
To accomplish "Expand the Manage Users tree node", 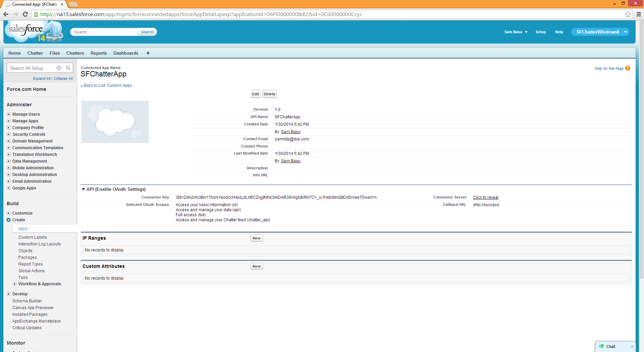I will click(9, 114).
